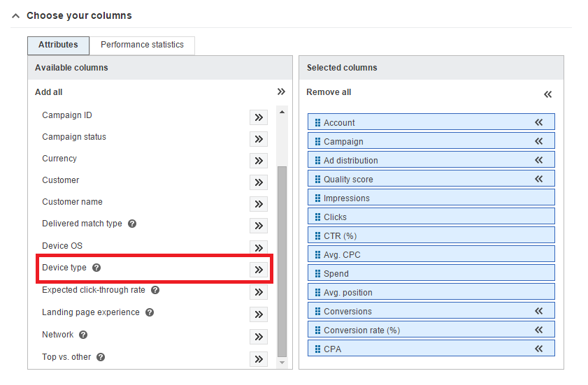The image size is (588, 385).
Task: Click the remove arrow on the CPA column
Action: click(x=539, y=349)
